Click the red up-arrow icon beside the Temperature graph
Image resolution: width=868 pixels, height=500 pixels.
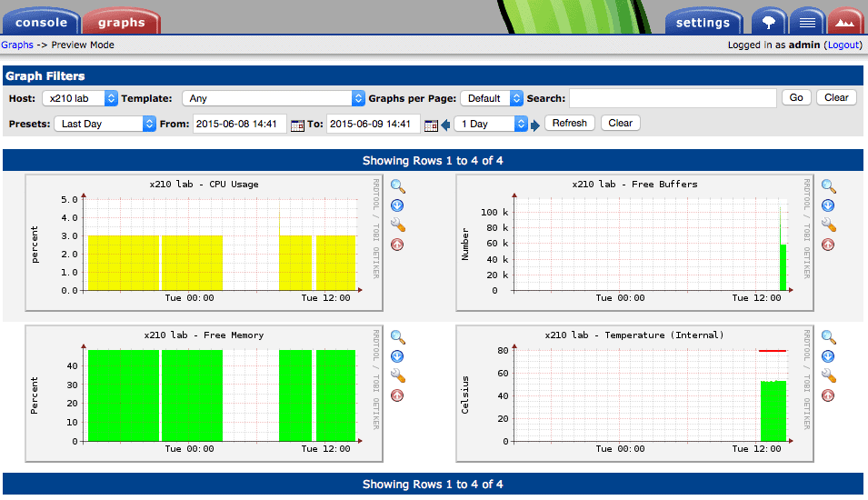click(828, 395)
